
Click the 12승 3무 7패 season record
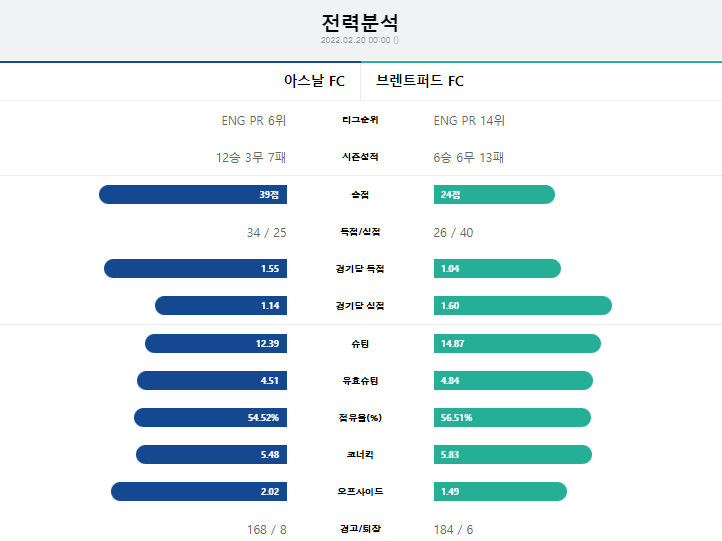click(251, 157)
